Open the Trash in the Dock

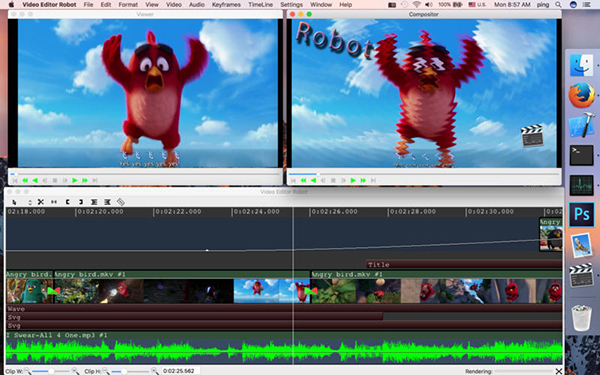click(581, 318)
